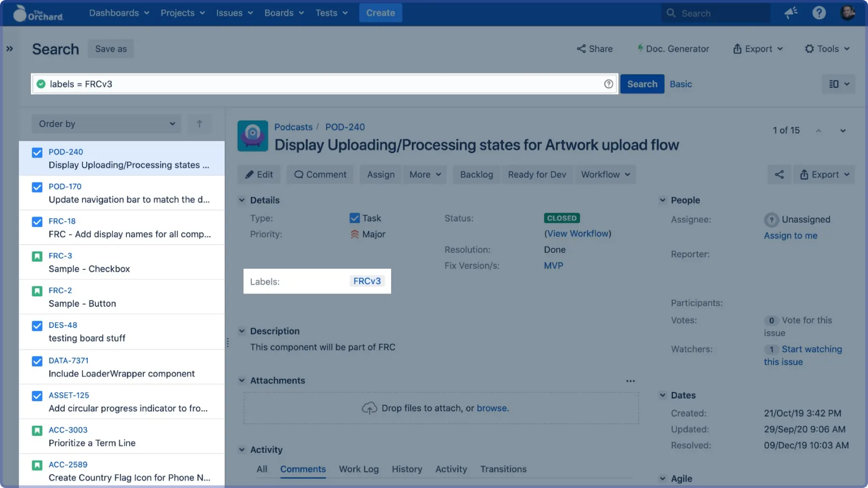Click the Orchard logo

(39, 13)
